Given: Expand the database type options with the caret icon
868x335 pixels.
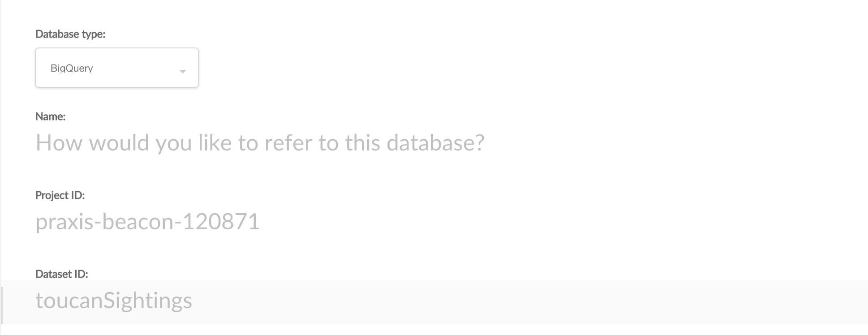Looking at the screenshot, I should point(182,71).
